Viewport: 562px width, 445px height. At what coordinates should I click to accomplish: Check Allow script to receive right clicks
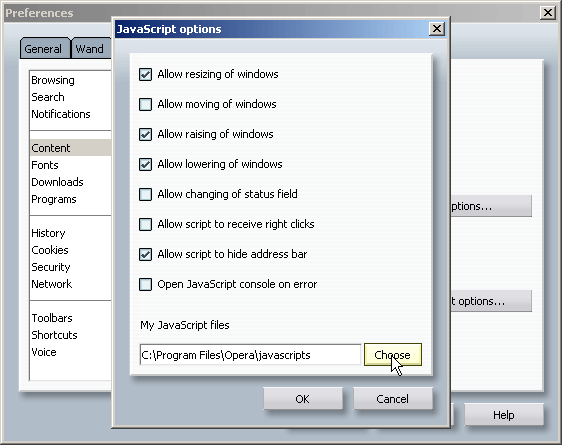pos(145,225)
